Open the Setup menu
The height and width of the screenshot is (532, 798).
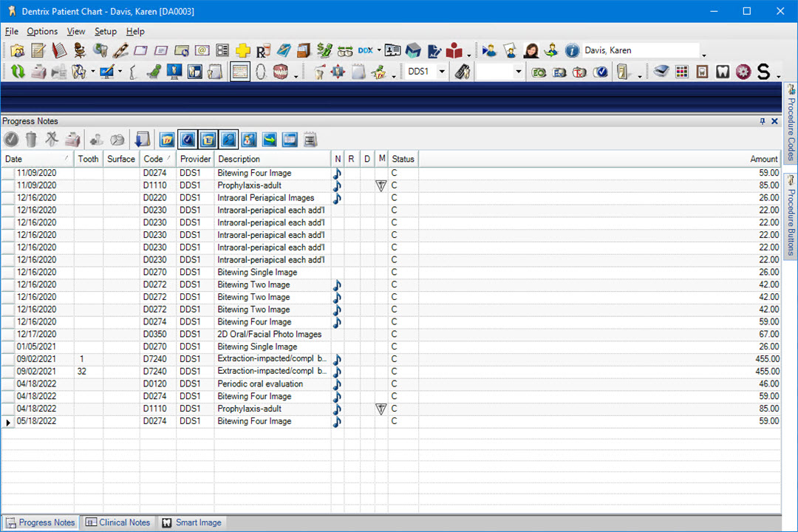tap(106, 32)
